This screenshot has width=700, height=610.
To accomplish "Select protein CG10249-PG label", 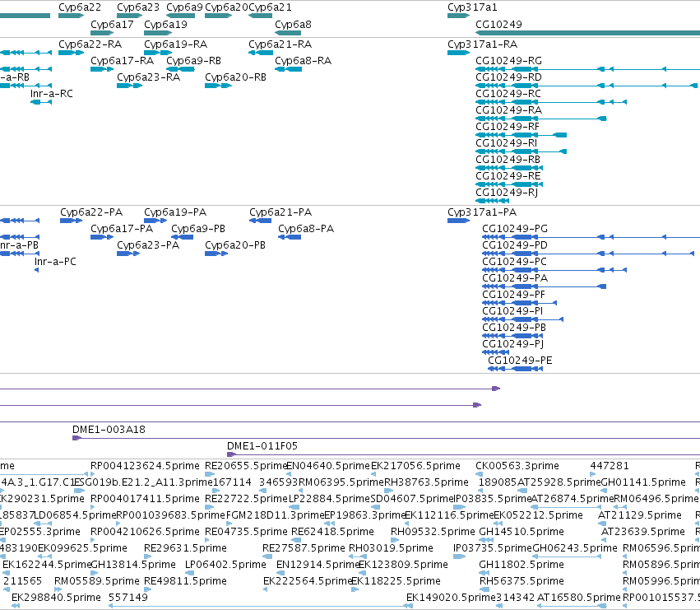I will click(515, 229).
